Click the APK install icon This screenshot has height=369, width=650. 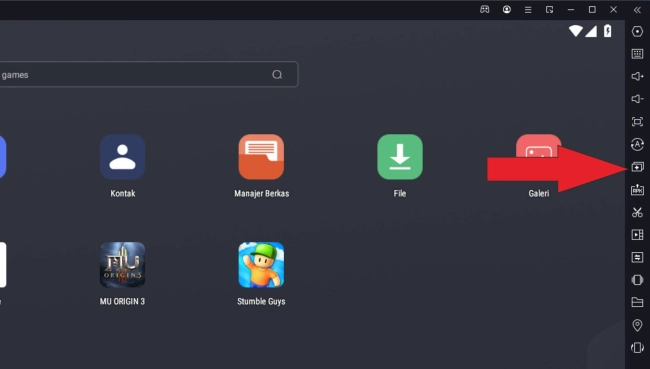pyautogui.click(x=637, y=190)
